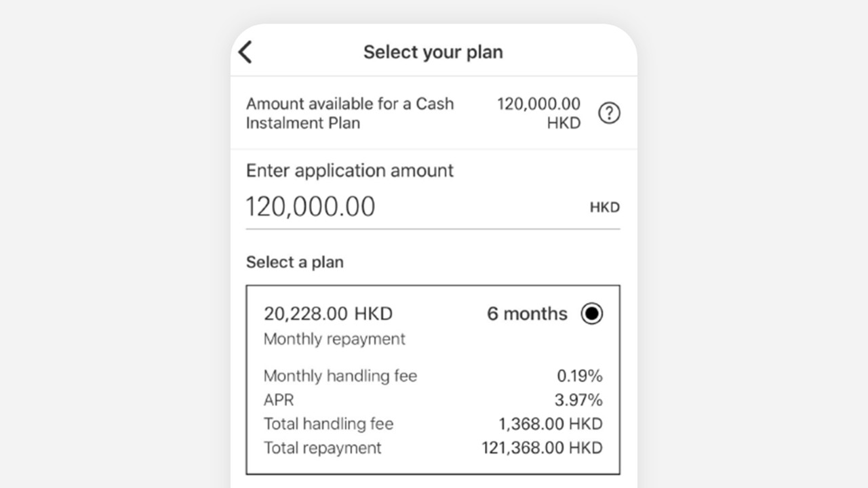Tap the 20,228.00 HKD monthly repayment amount
Screen dimensions: 868x488
coord(328,314)
